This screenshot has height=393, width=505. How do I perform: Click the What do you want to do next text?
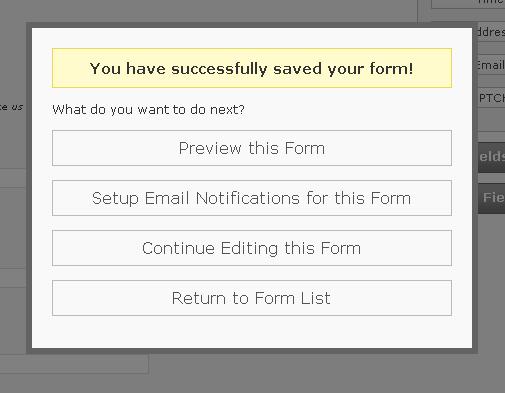(148, 109)
